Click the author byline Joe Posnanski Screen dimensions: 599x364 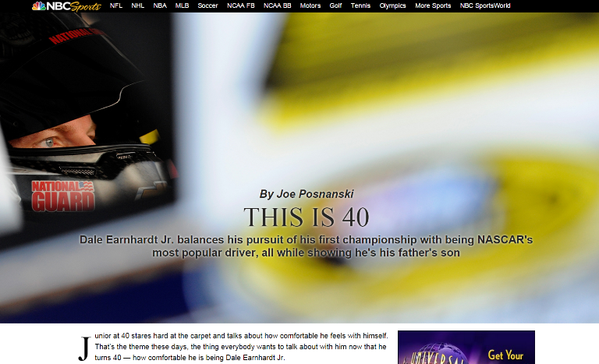click(x=307, y=194)
